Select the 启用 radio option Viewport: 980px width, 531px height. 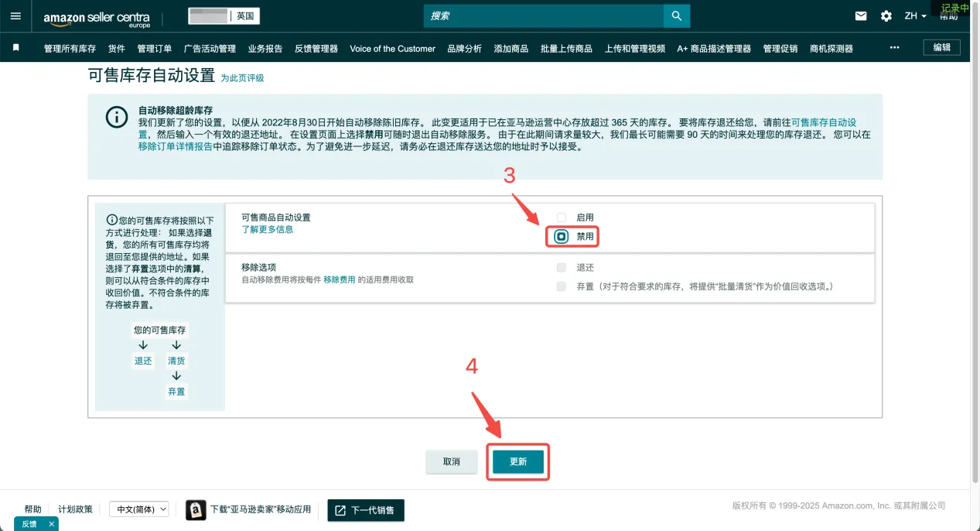(x=562, y=218)
